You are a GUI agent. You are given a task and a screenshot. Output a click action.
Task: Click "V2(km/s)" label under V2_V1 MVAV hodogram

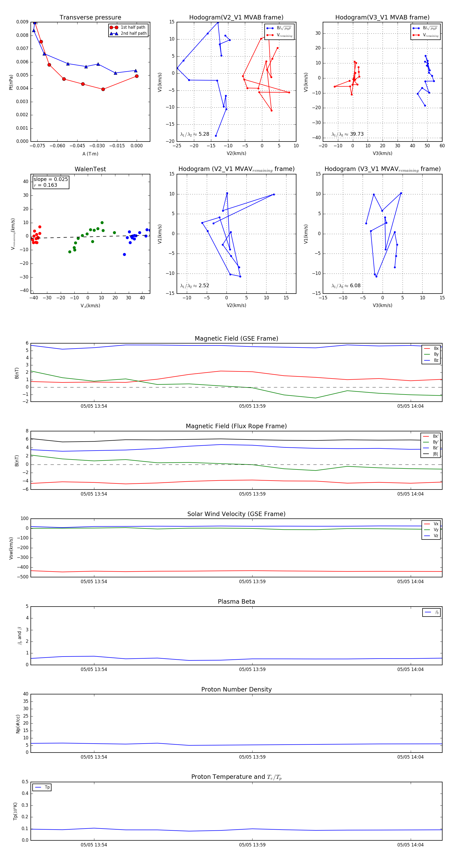click(236, 306)
